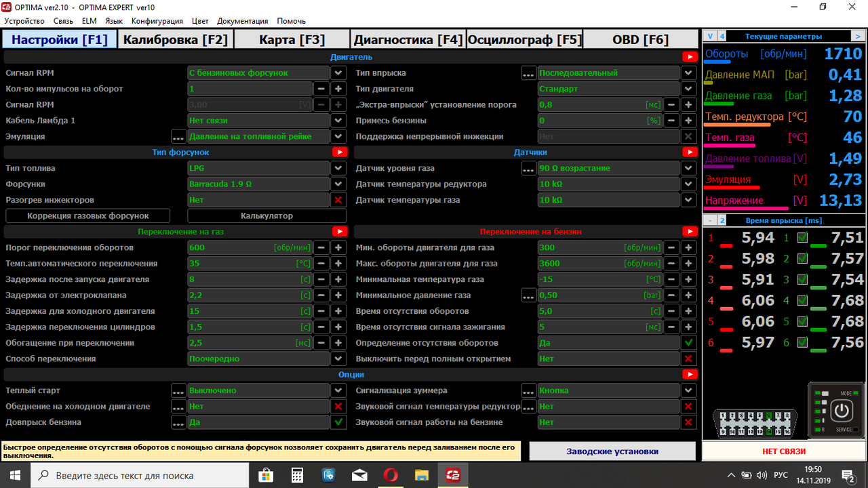
Task: Open YouTube help for Переключение на газ
Action: coord(340,232)
